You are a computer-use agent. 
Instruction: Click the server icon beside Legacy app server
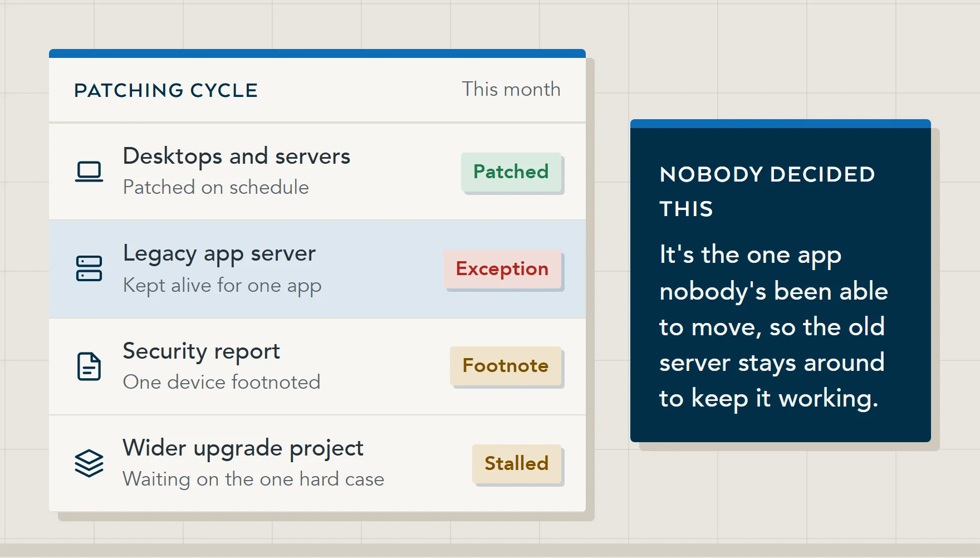[x=89, y=268]
